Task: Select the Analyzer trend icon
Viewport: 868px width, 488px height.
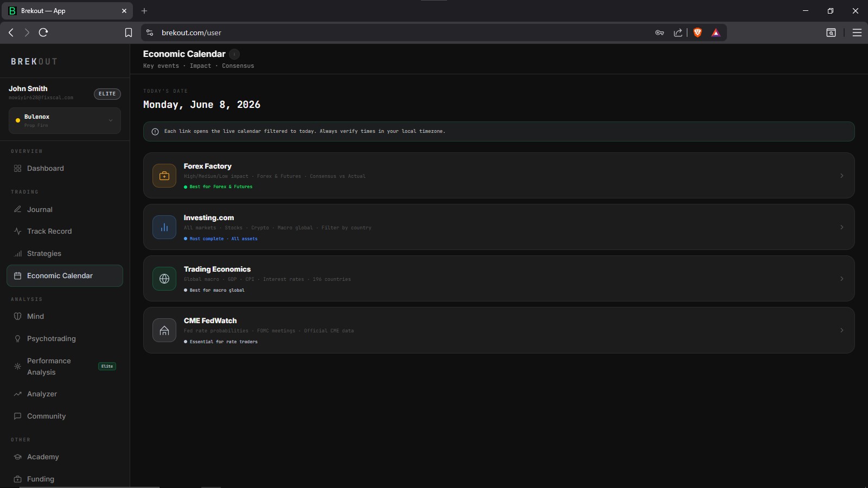Action: point(17,394)
